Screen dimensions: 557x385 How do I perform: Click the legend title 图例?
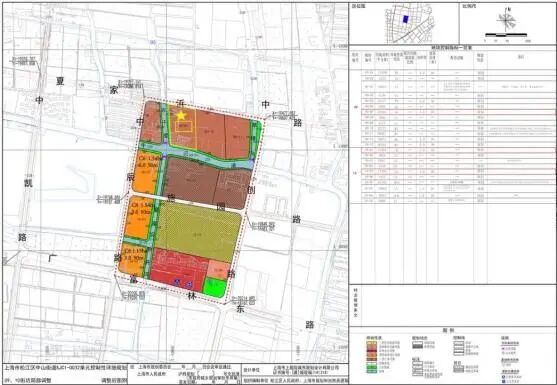click(448, 330)
